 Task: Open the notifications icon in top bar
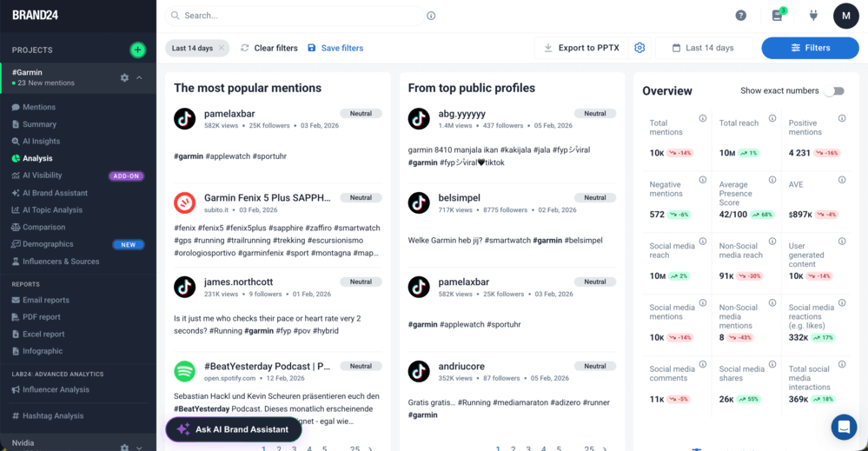778,16
